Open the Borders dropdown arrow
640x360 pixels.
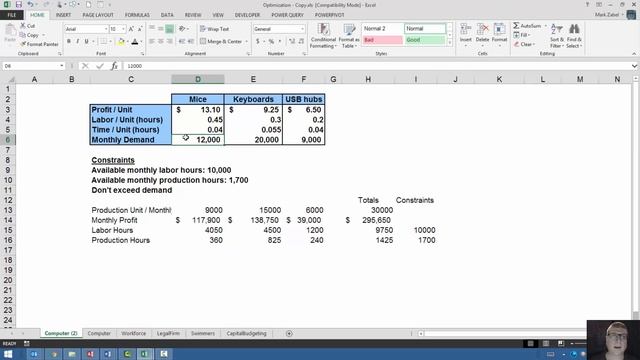(110, 41)
